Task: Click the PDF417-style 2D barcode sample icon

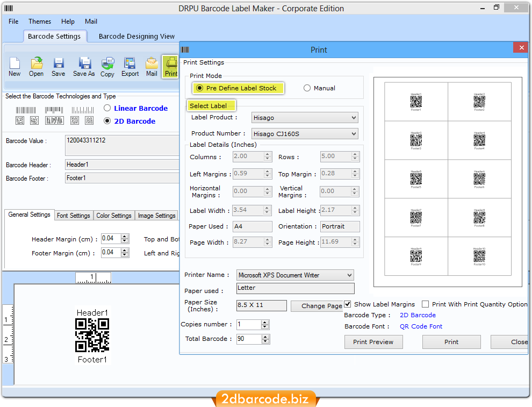Action: pos(54,120)
